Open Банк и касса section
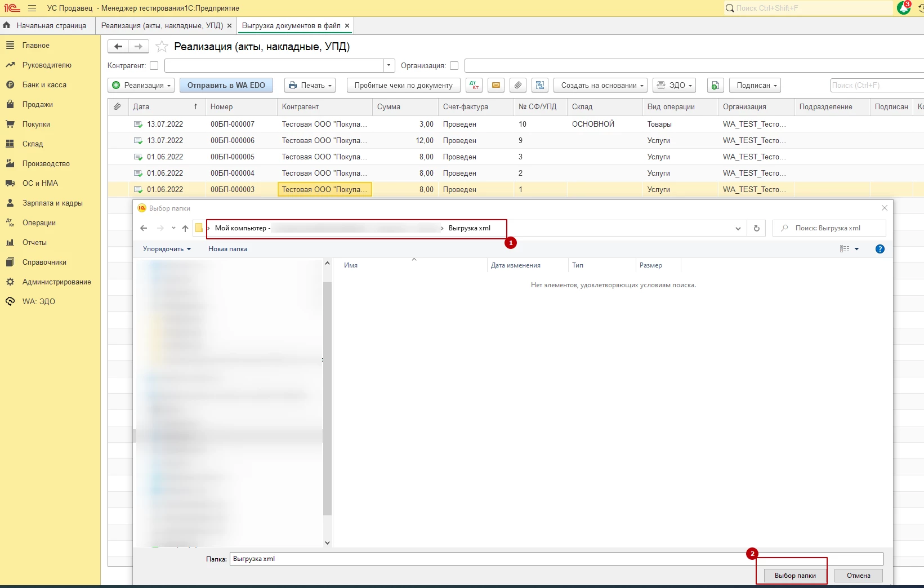The height and width of the screenshot is (588, 924). click(44, 84)
